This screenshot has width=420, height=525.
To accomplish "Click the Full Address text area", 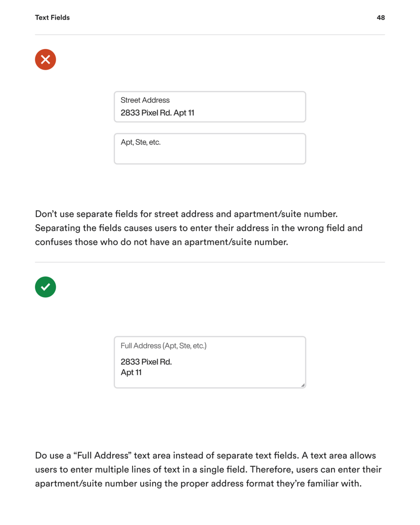I will [x=210, y=362].
